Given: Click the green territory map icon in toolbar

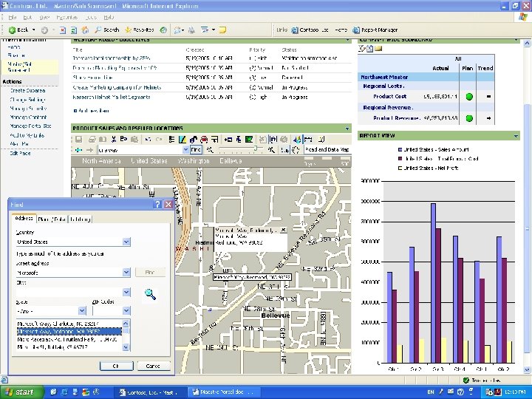Looking at the screenshot, I should tap(249, 140).
